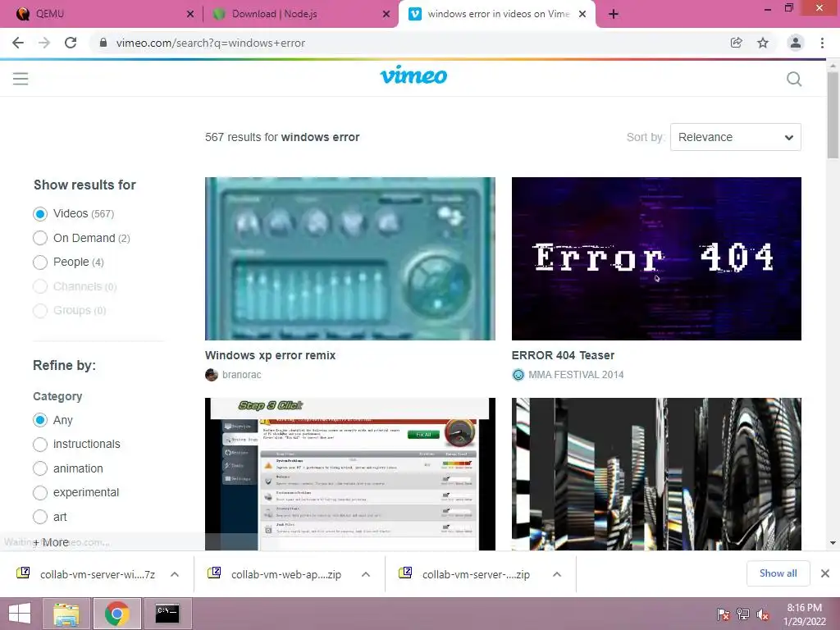This screenshot has width=840, height=630.
Task: Close the Download Node.js tab
Action: (x=386, y=14)
